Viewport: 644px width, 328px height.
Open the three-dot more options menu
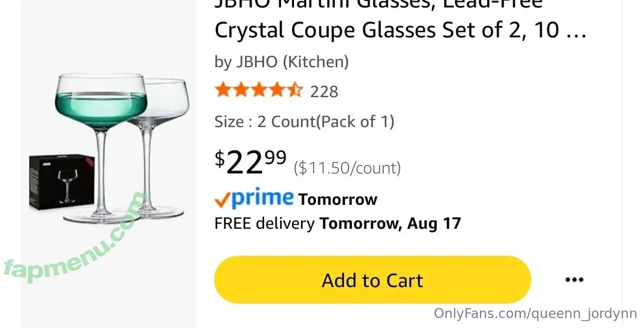click(574, 280)
